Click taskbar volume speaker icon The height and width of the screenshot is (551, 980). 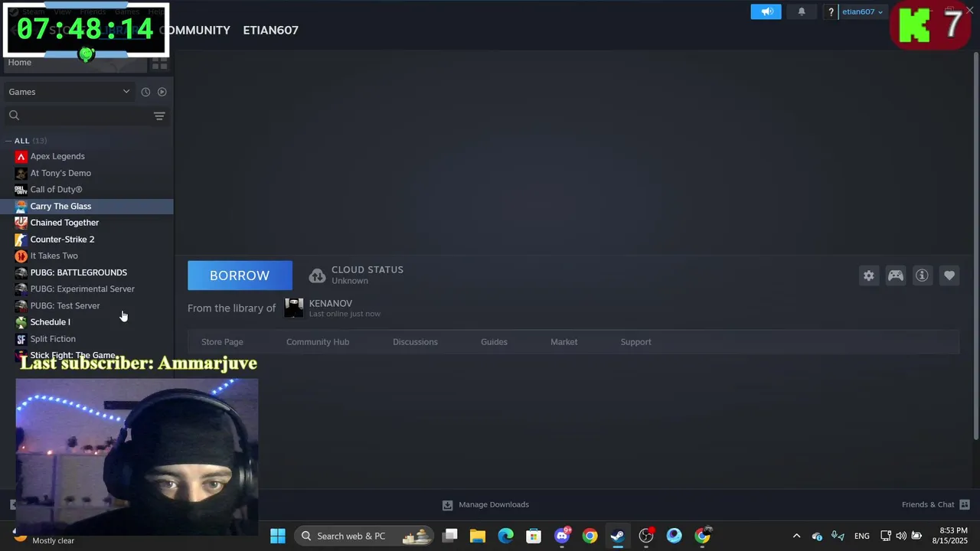click(x=901, y=536)
